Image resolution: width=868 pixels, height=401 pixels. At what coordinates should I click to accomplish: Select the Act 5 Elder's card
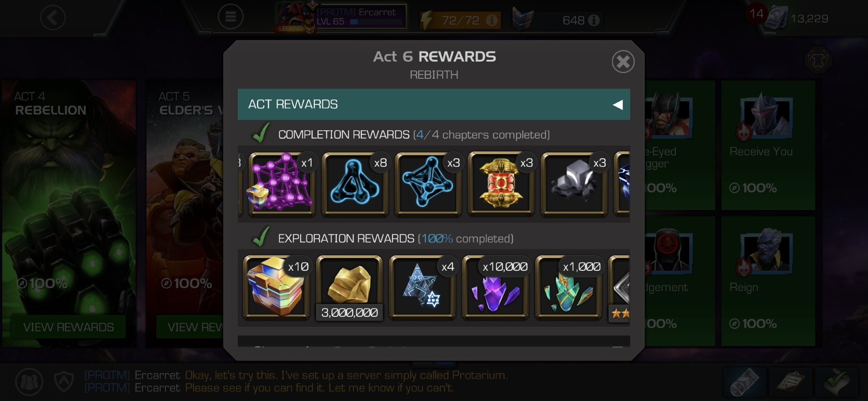tap(184, 214)
